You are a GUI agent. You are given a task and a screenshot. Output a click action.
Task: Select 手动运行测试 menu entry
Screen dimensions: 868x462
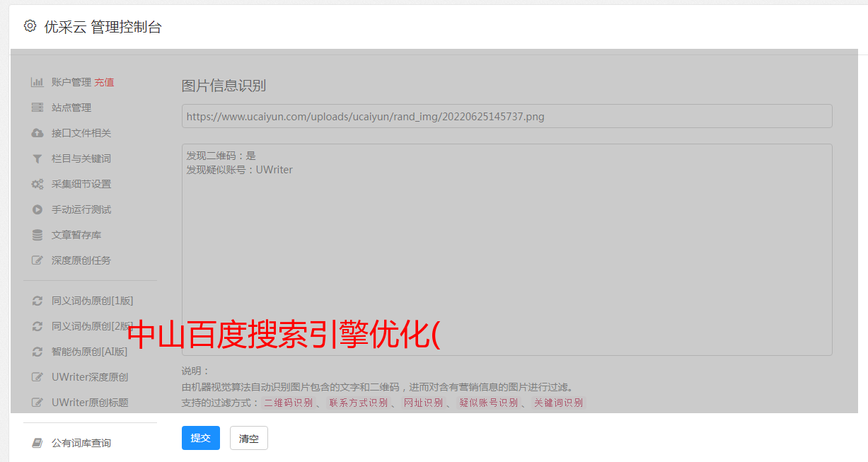click(x=81, y=209)
